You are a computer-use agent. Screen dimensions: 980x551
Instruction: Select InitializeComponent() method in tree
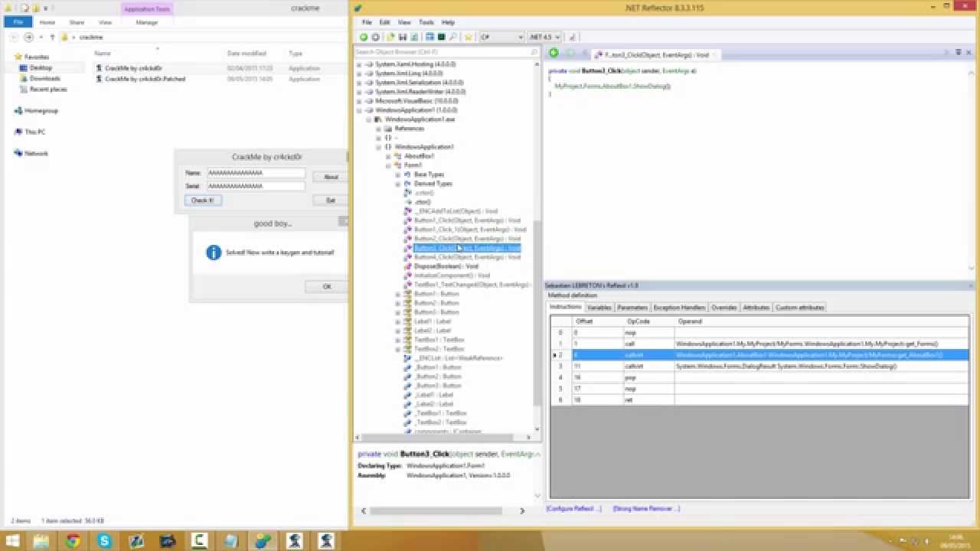[x=452, y=275]
